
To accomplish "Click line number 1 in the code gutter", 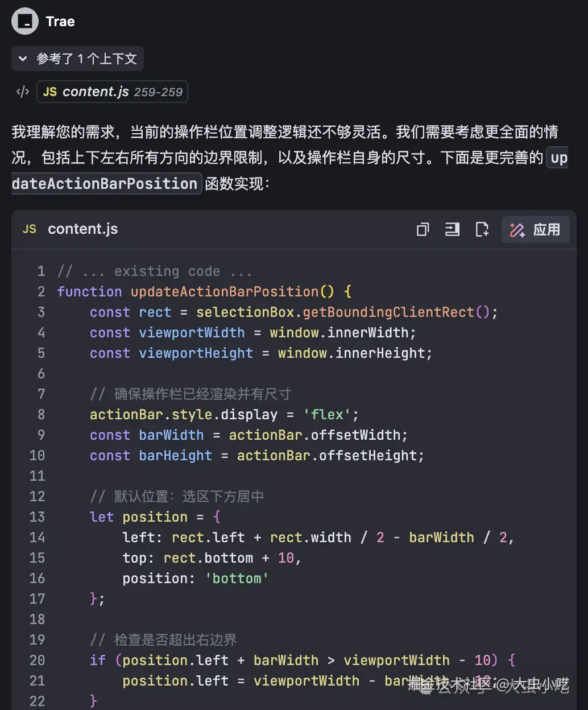I will click(x=40, y=271).
